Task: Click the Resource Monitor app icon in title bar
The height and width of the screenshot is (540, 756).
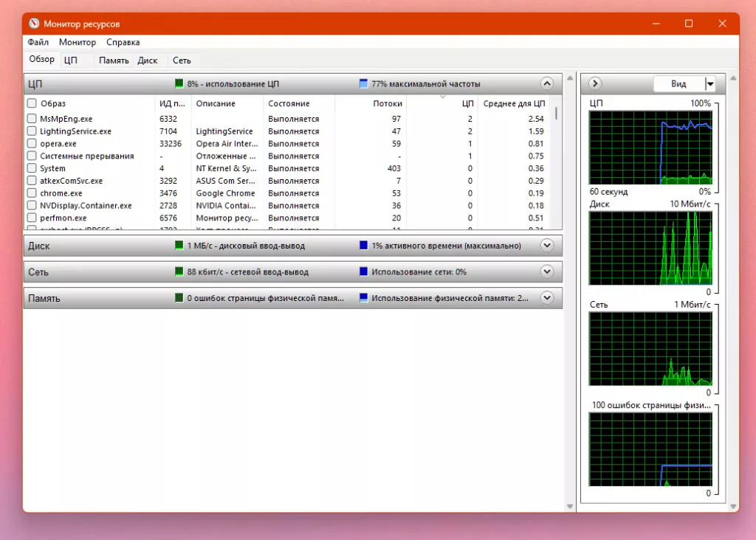Action: click(x=33, y=24)
